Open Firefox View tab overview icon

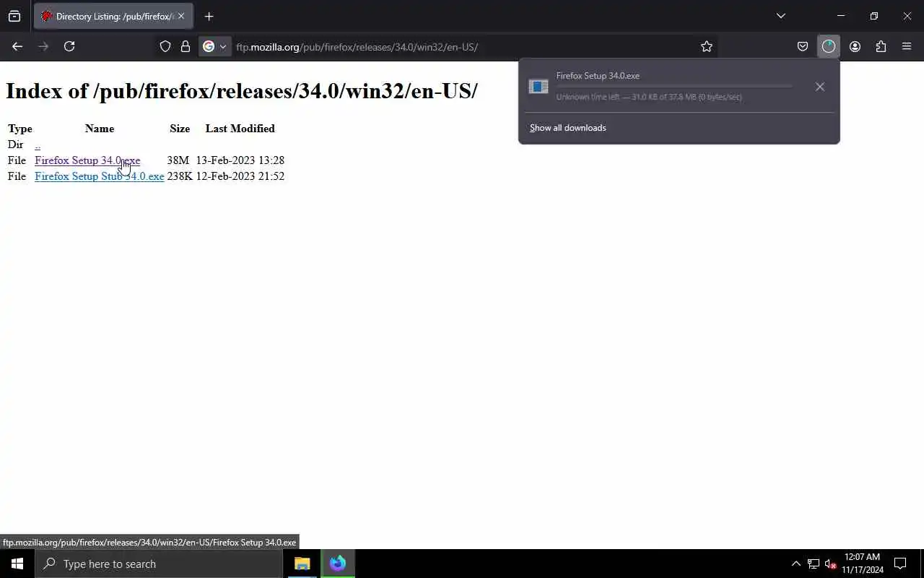(14, 16)
